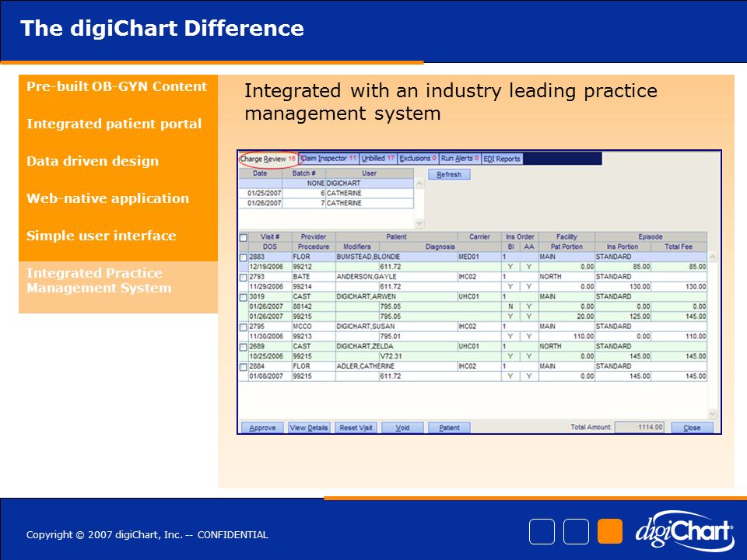Click the charge grid scroll-up arrow
747x560 pixels.
pyautogui.click(x=713, y=257)
